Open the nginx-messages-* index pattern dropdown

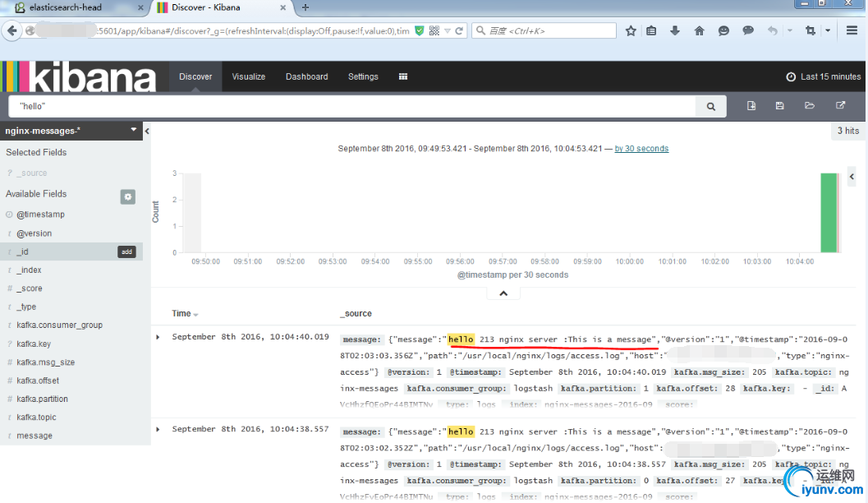coord(71,131)
